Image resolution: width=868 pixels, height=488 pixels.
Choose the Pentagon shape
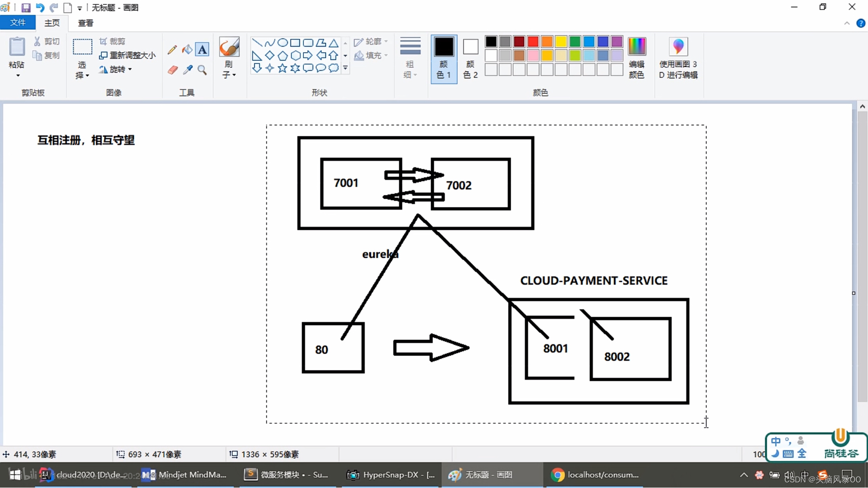click(283, 55)
